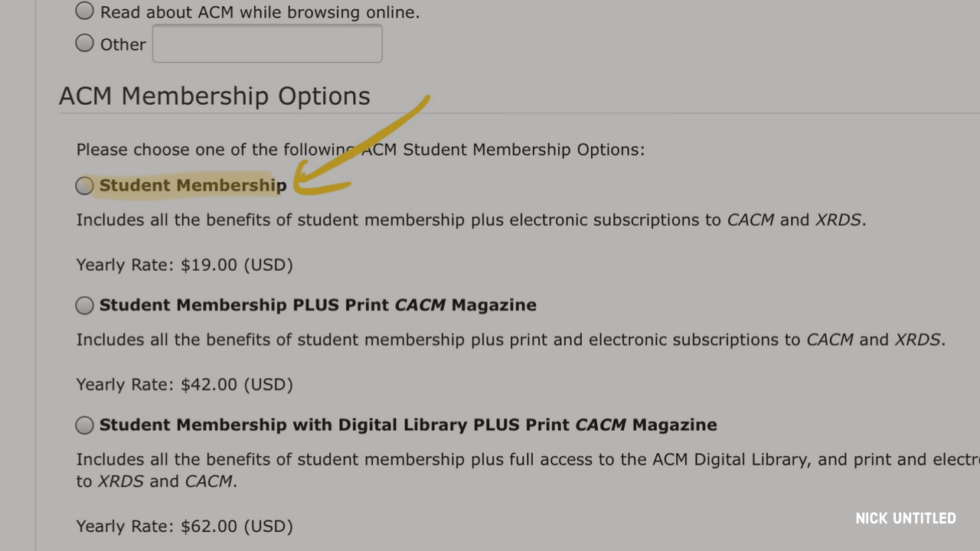980x551 pixels.
Task: Click the 'Yearly Rate: $62.00 (USD)' text
Action: point(185,527)
